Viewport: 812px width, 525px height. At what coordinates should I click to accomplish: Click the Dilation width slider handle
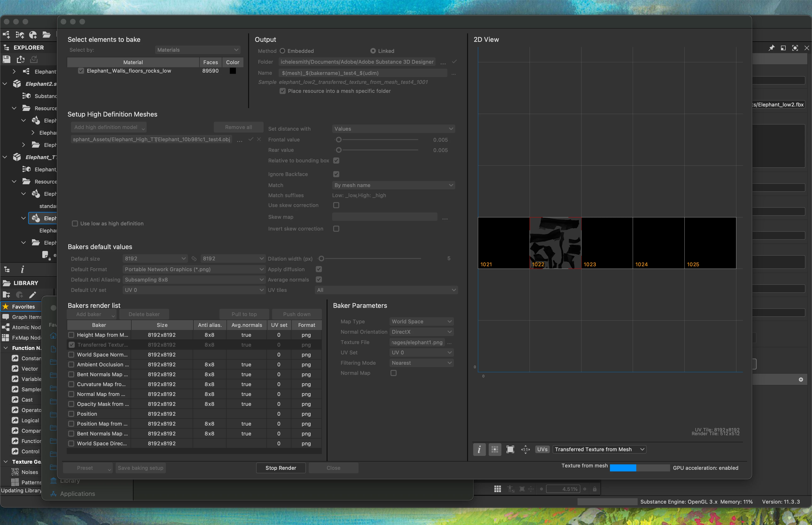pos(321,259)
